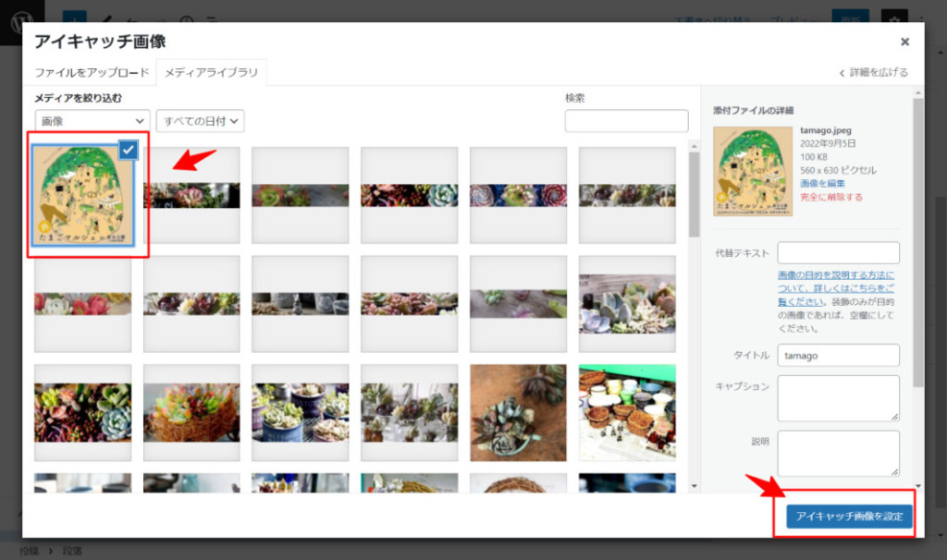Click 完全に削除する to delete image
947x560 pixels.
[x=831, y=197]
